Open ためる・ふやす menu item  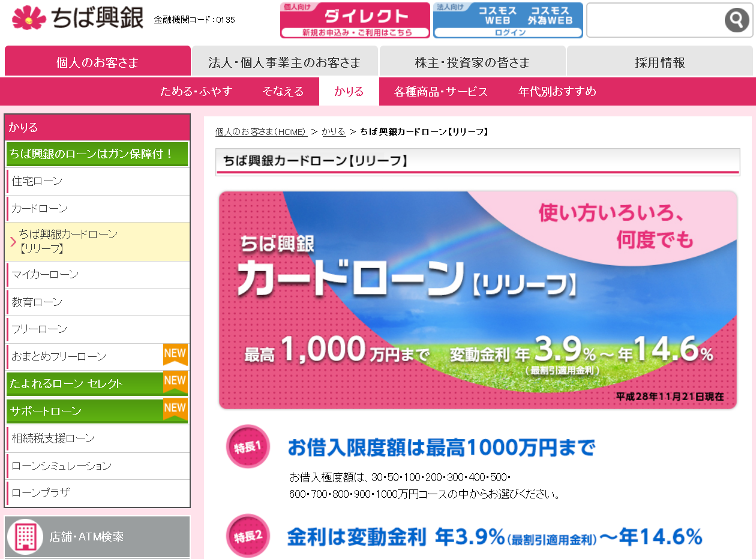[196, 92]
